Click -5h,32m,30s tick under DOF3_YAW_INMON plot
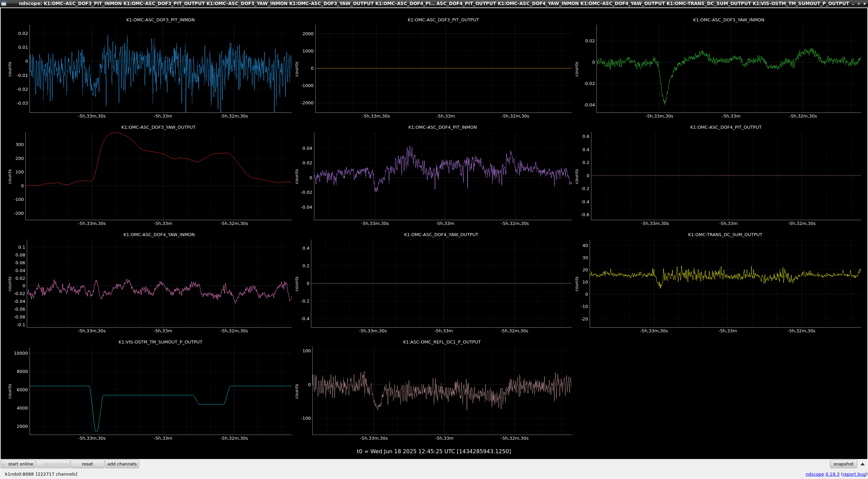This screenshot has height=479, width=868. tap(803, 116)
